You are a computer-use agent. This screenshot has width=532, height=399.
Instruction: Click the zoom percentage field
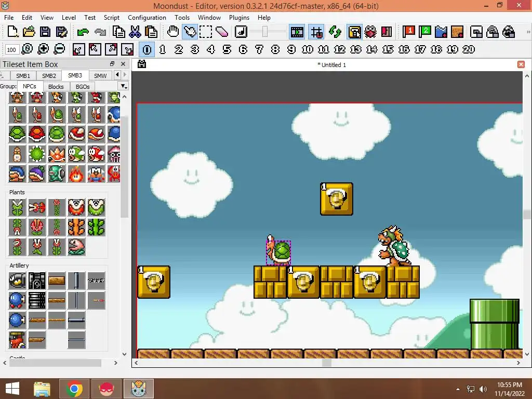point(11,49)
